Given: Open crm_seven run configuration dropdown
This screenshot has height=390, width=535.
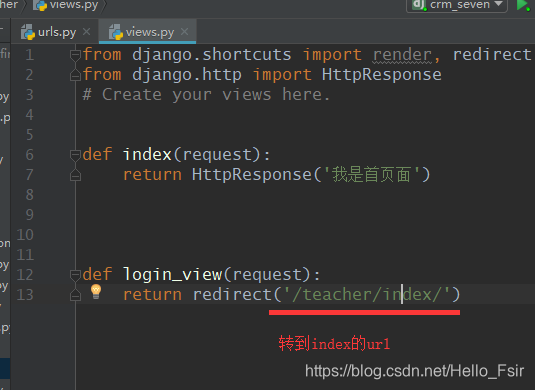Looking at the screenshot, I should pos(457,5).
